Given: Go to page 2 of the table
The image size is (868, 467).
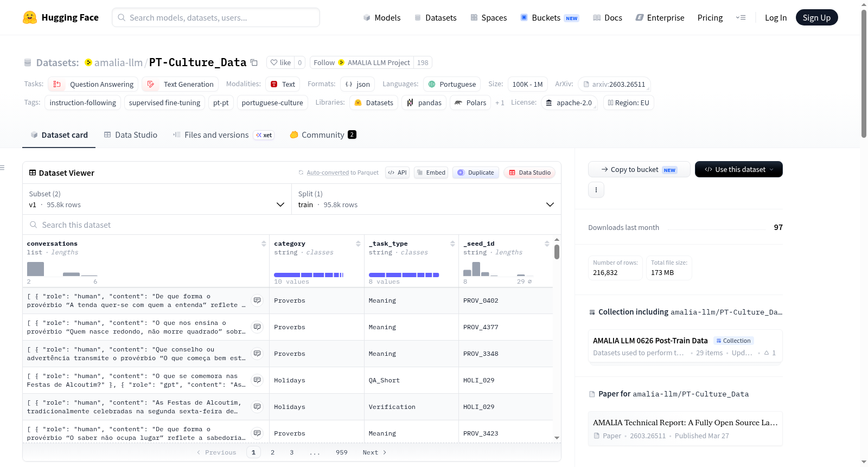Looking at the screenshot, I should coord(272,452).
